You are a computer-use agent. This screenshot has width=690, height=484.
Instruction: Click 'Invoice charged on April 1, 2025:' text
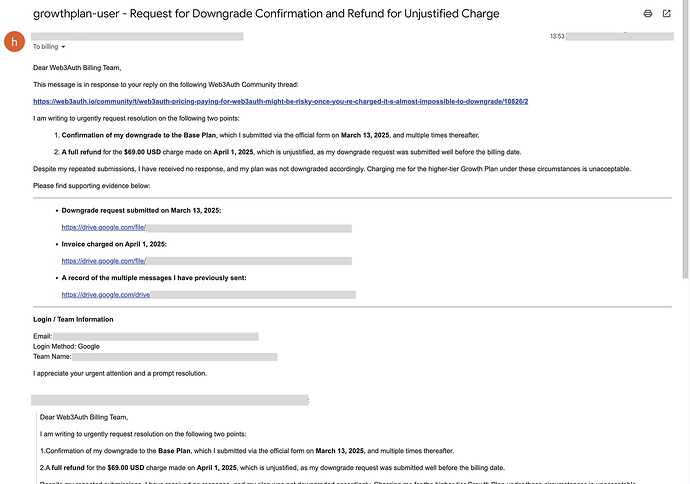point(114,244)
